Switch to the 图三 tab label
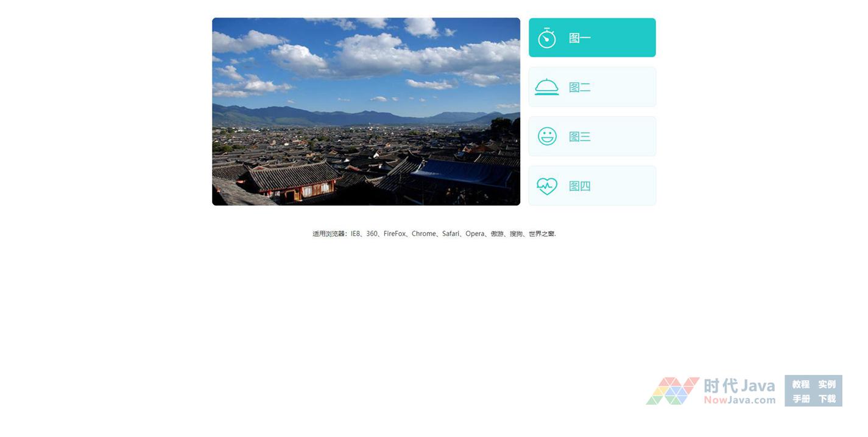 click(x=579, y=136)
